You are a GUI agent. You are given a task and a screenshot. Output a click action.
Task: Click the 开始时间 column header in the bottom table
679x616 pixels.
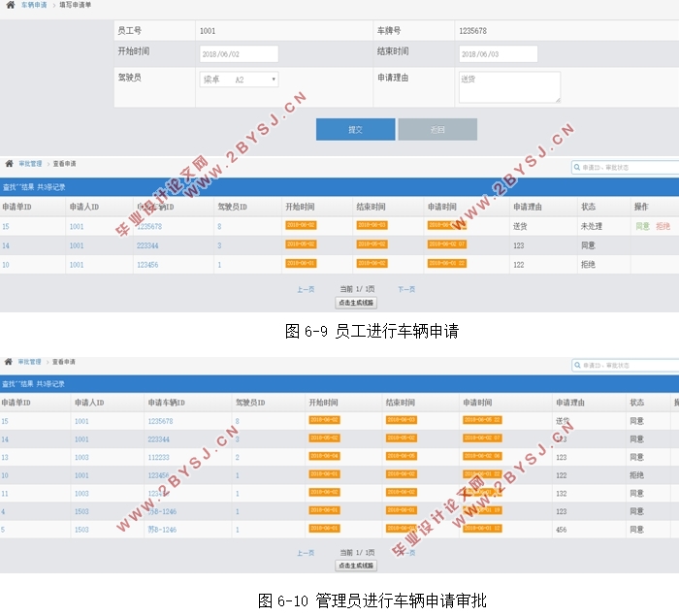(323, 403)
